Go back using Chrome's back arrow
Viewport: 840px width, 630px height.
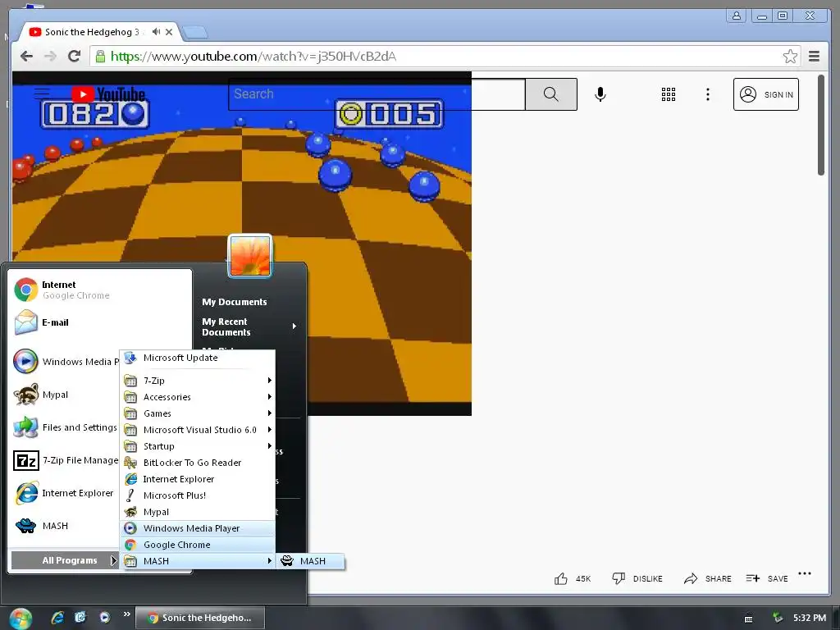point(26,57)
